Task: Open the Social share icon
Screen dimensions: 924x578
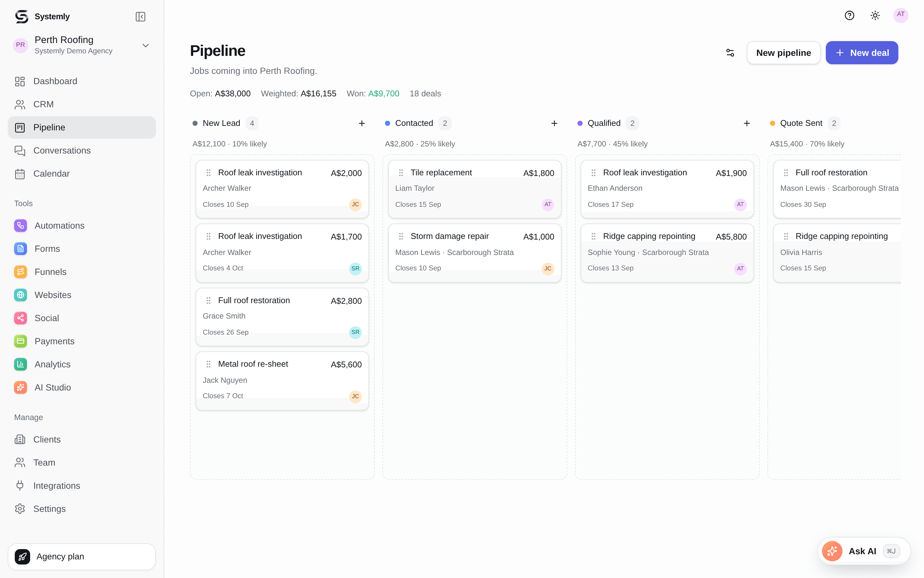Action: click(x=21, y=318)
